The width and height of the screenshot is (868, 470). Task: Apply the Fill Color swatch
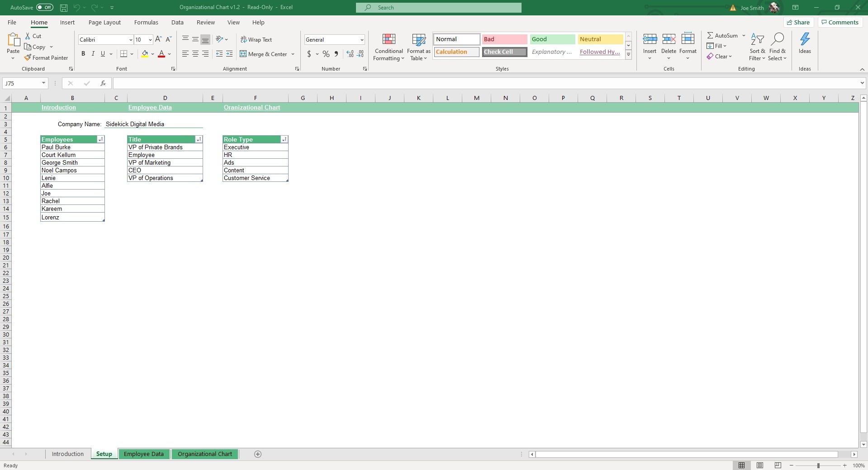(x=145, y=54)
